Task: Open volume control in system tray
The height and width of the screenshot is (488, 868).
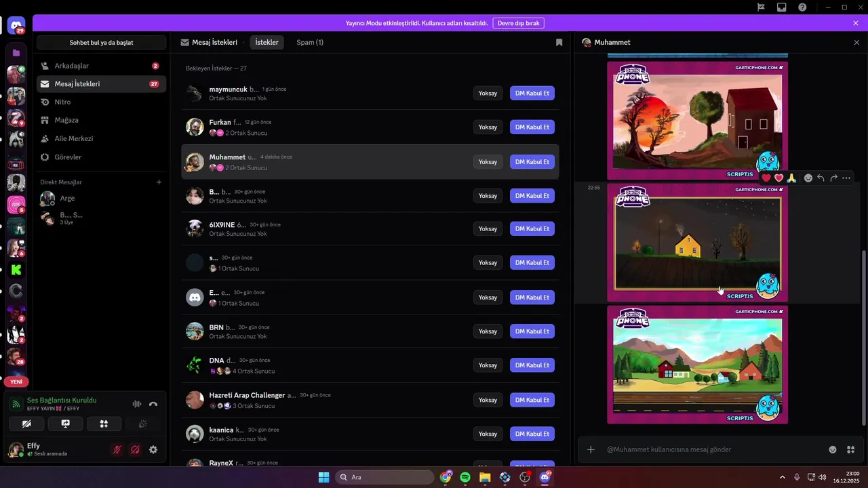Action: (823, 477)
